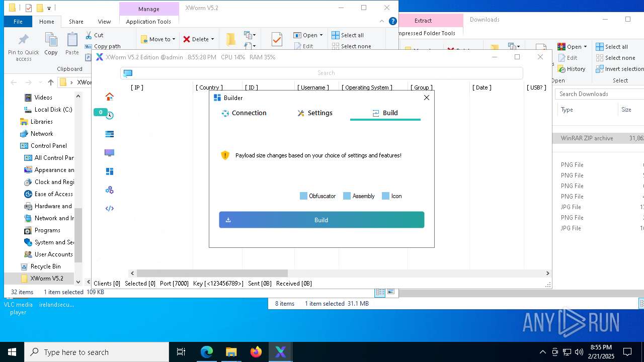Switch to the Settings tab in Builder

(314, 113)
